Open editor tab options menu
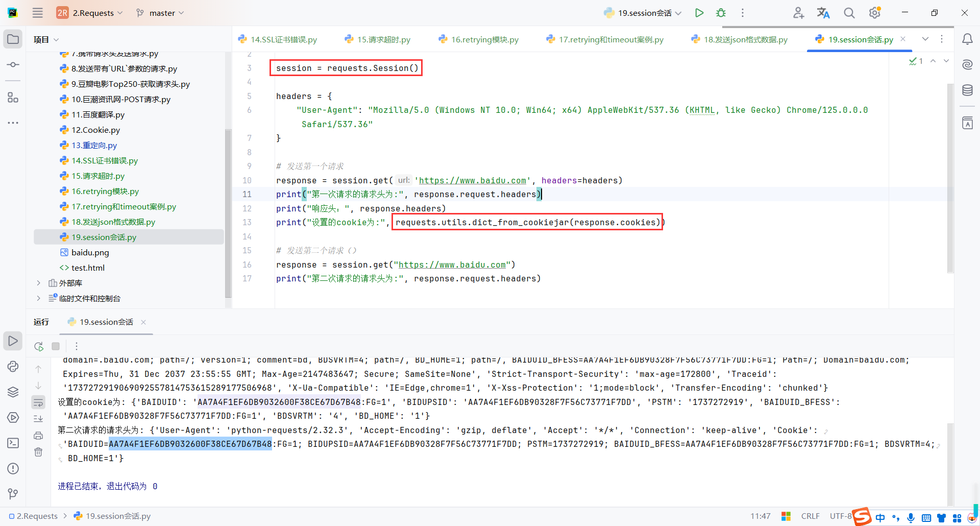Viewport: 980px width, 526px height. [x=942, y=39]
